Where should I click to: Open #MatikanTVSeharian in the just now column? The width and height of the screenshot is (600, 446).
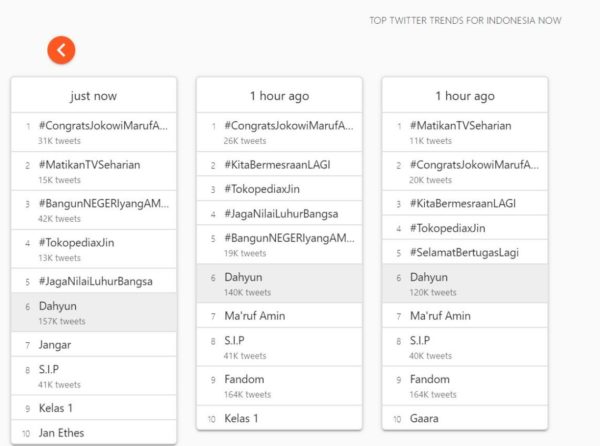point(89,171)
